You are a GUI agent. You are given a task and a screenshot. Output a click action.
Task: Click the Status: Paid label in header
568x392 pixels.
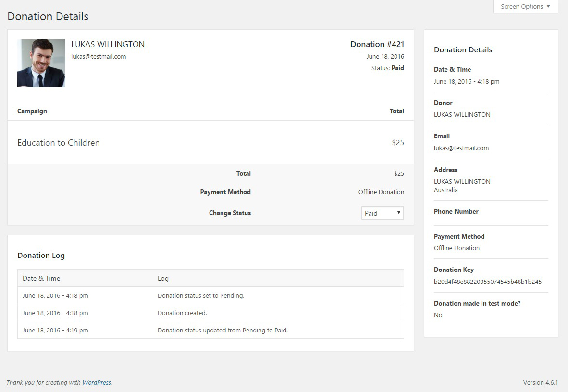[x=387, y=68]
